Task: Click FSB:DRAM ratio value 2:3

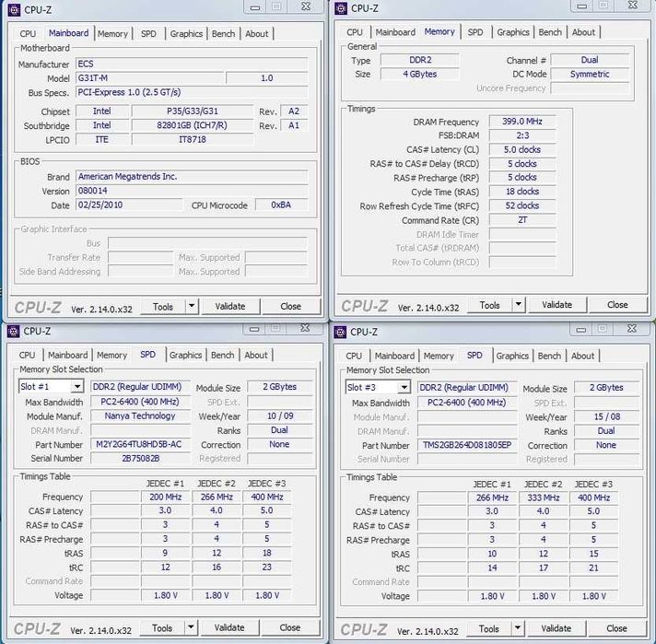Action: click(x=522, y=135)
